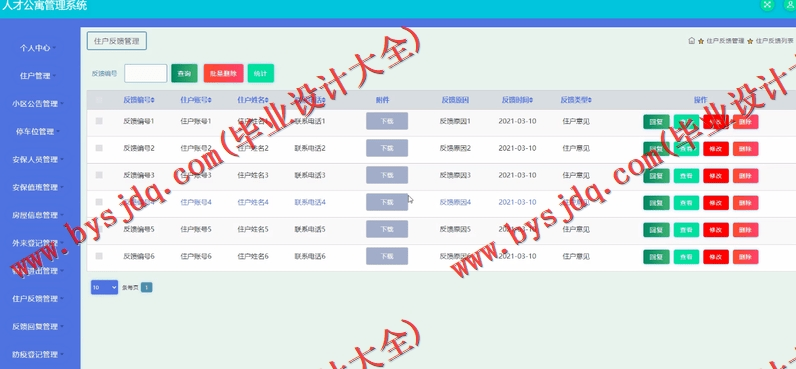Click the green 查询 search button
Viewport: 796px width, 369px height.
(184, 73)
